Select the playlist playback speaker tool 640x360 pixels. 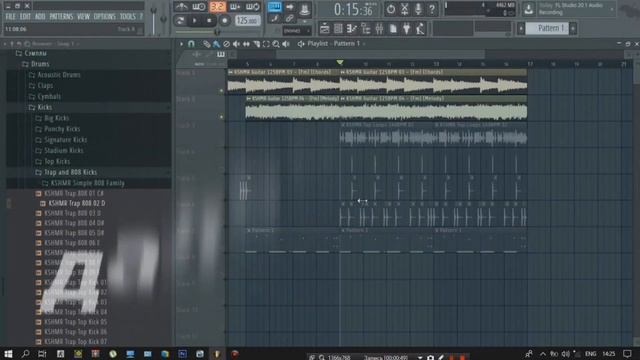(286, 44)
